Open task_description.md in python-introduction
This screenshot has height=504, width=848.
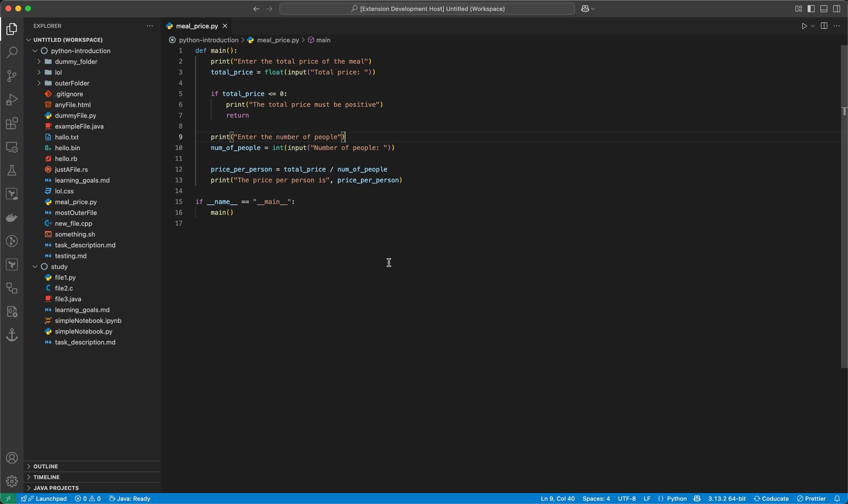coord(85,245)
